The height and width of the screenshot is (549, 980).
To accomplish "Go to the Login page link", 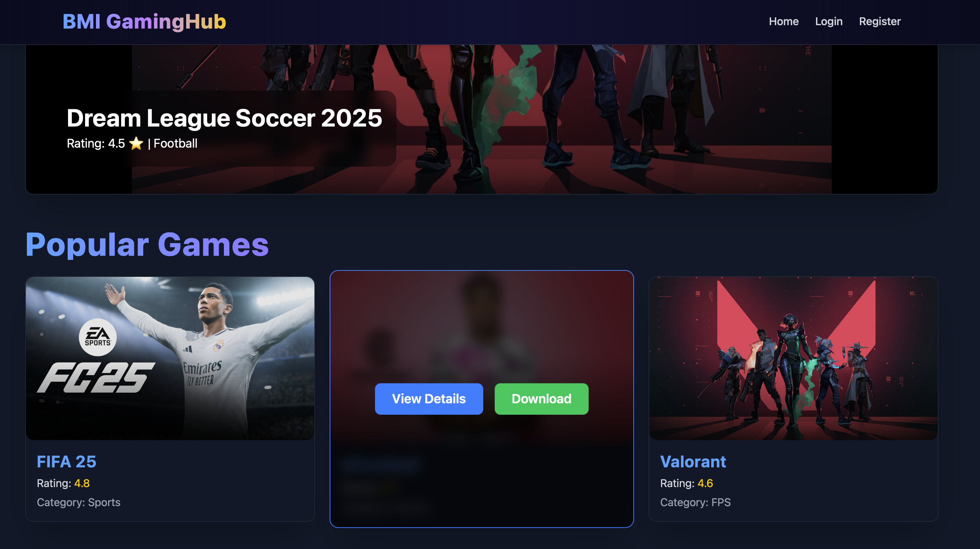I will pyautogui.click(x=829, y=22).
